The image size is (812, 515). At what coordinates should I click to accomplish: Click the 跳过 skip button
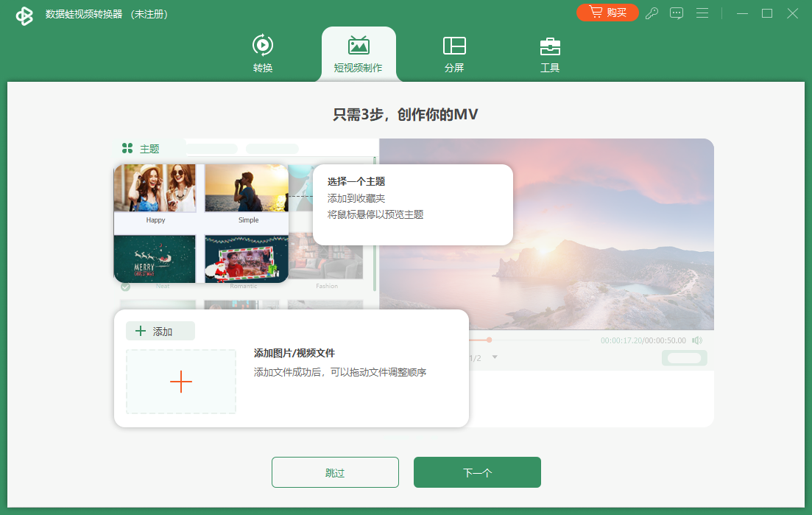point(335,472)
